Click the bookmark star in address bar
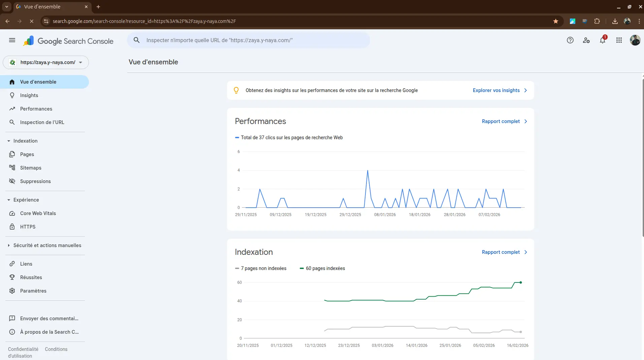The height and width of the screenshot is (360, 644). point(556,21)
